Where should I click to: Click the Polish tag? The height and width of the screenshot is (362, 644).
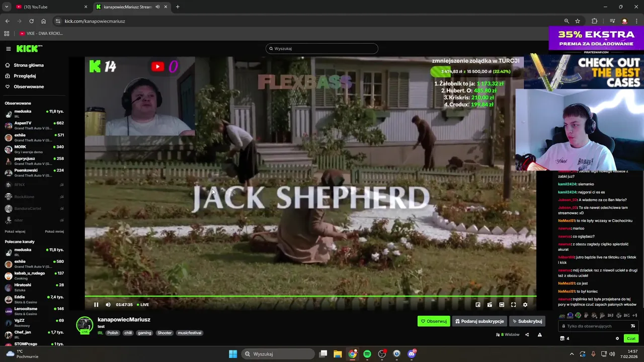pyautogui.click(x=113, y=333)
